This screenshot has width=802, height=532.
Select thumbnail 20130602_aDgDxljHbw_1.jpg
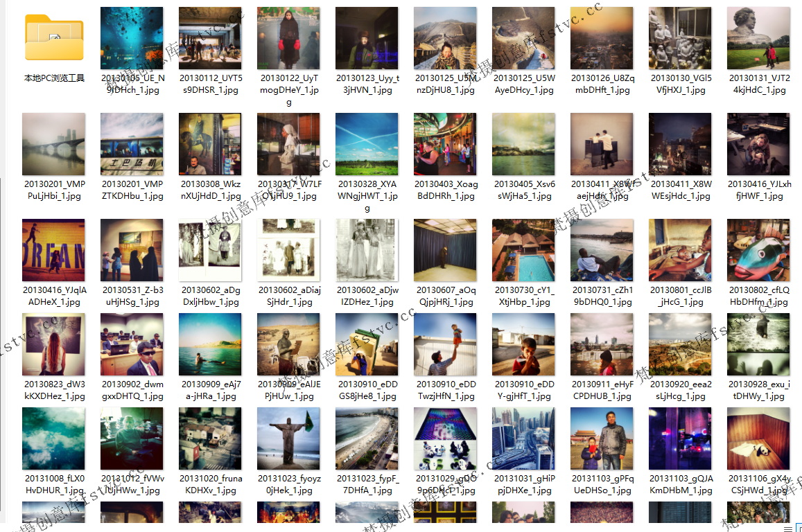pyautogui.click(x=210, y=250)
